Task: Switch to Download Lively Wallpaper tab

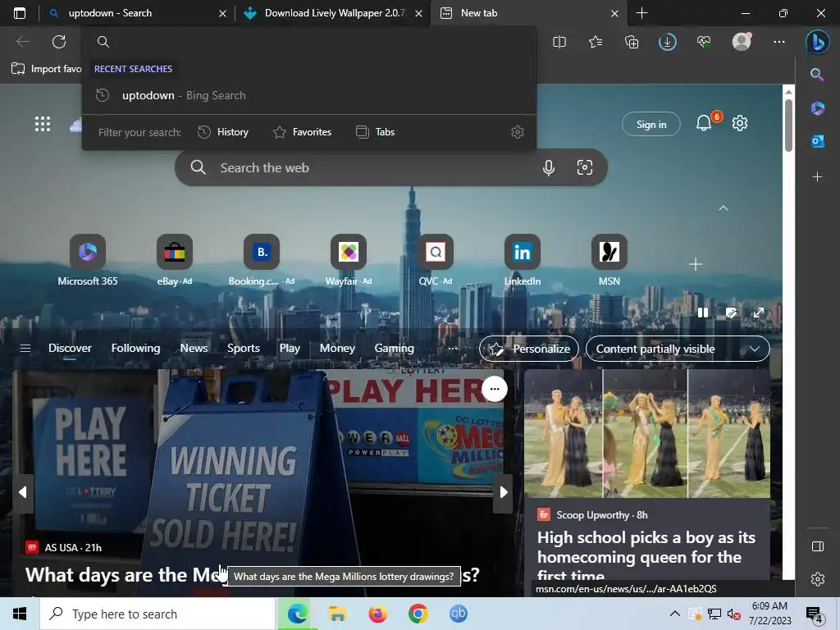Action: pyautogui.click(x=332, y=13)
